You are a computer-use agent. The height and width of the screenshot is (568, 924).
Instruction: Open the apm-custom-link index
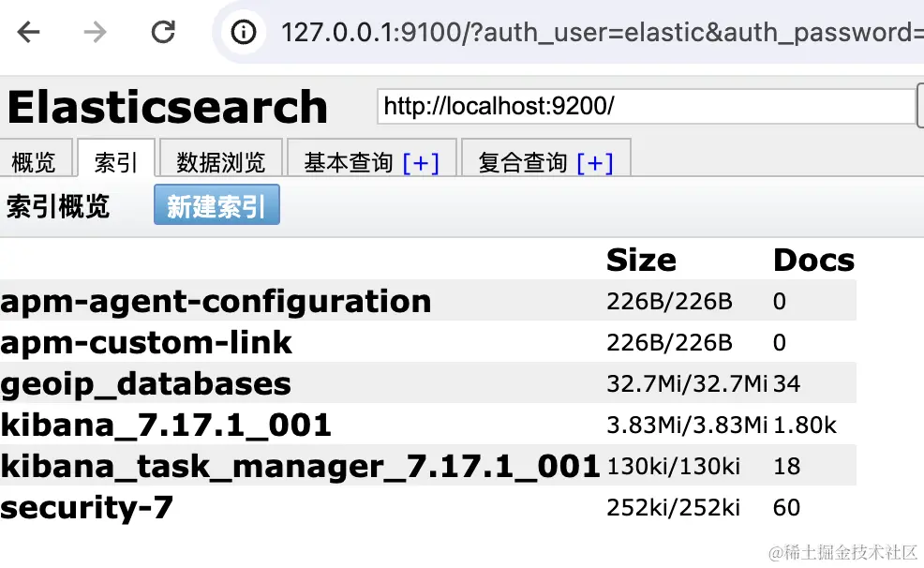click(x=146, y=343)
